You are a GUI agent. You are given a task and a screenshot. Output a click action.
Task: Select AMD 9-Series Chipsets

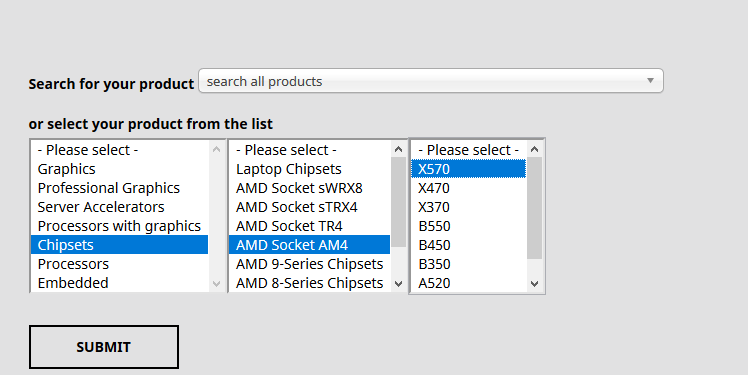click(310, 264)
